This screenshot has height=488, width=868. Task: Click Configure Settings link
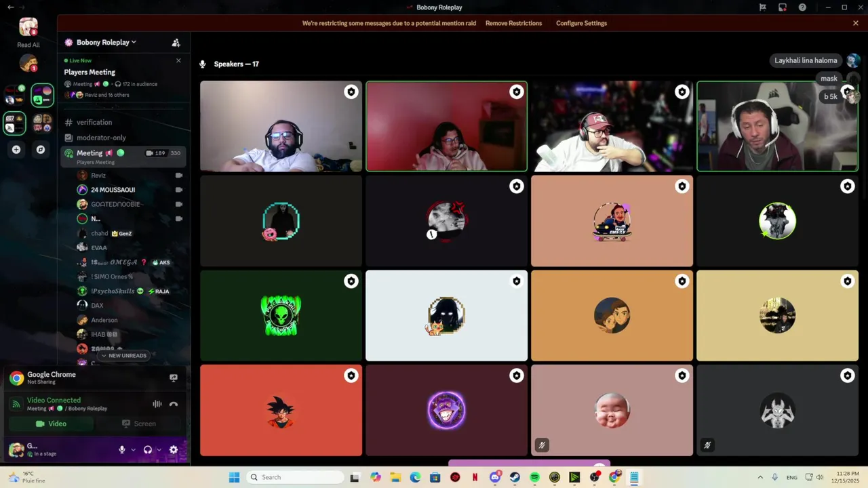581,23
